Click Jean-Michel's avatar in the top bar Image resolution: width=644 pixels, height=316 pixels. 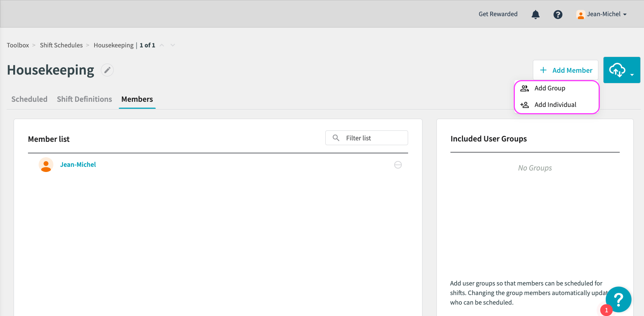tap(580, 14)
